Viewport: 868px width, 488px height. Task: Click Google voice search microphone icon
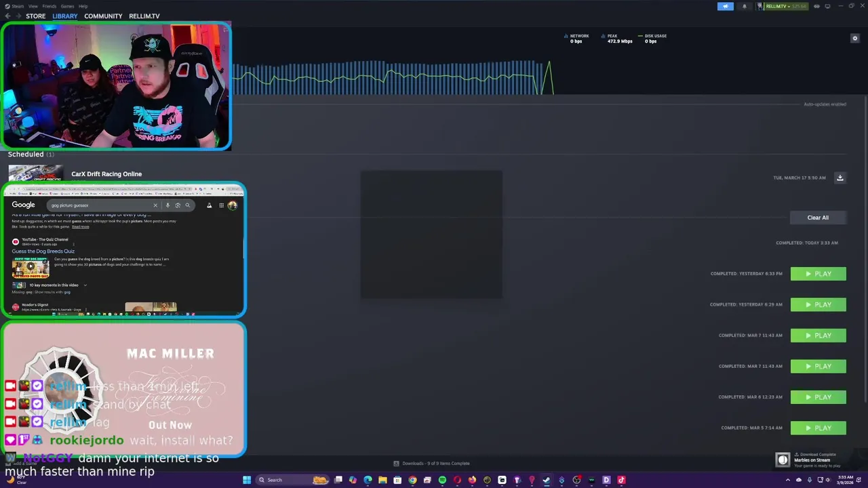coord(167,205)
